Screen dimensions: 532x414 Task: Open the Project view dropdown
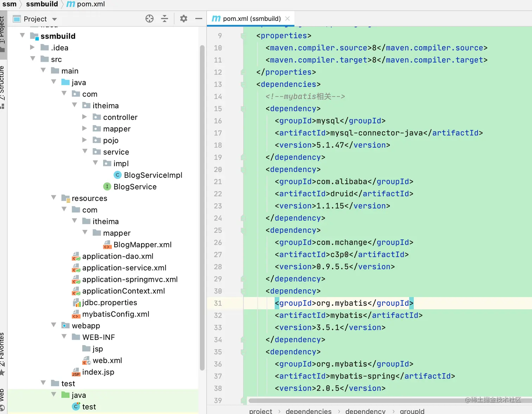pyautogui.click(x=55, y=19)
